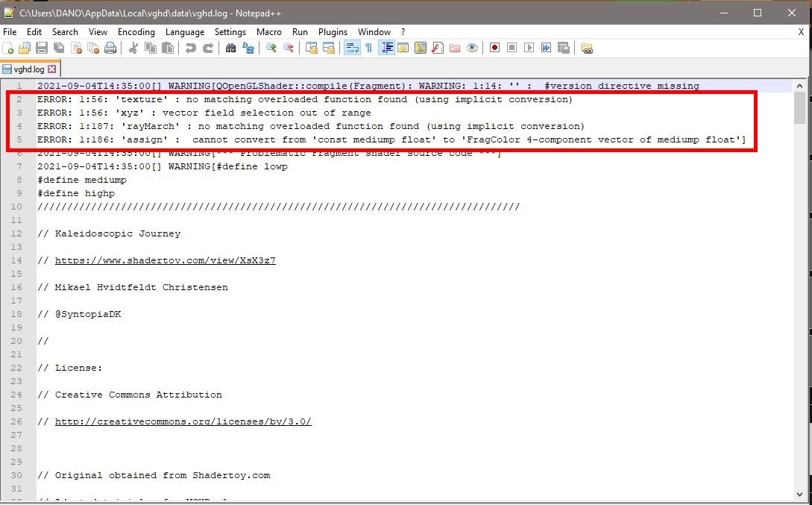Expand the Settings menu
This screenshot has width=812, height=505.
point(230,32)
